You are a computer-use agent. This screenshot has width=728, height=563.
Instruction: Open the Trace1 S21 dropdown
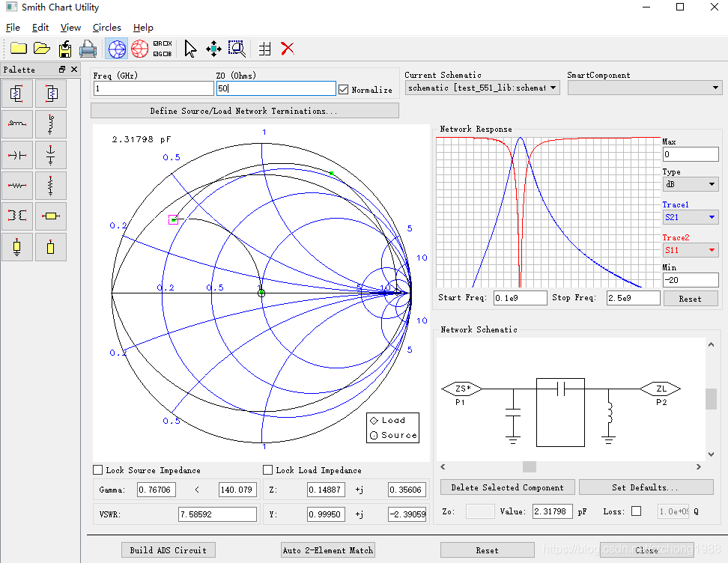coord(691,217)
